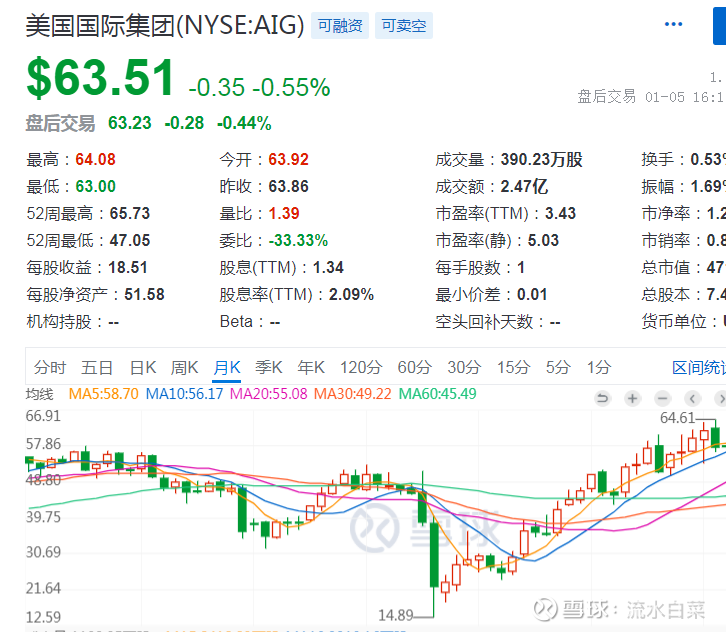The width and height of the screenshot is (726, 632).
Task: Switch to the 五日 chart tab
Action: (97, 368)
